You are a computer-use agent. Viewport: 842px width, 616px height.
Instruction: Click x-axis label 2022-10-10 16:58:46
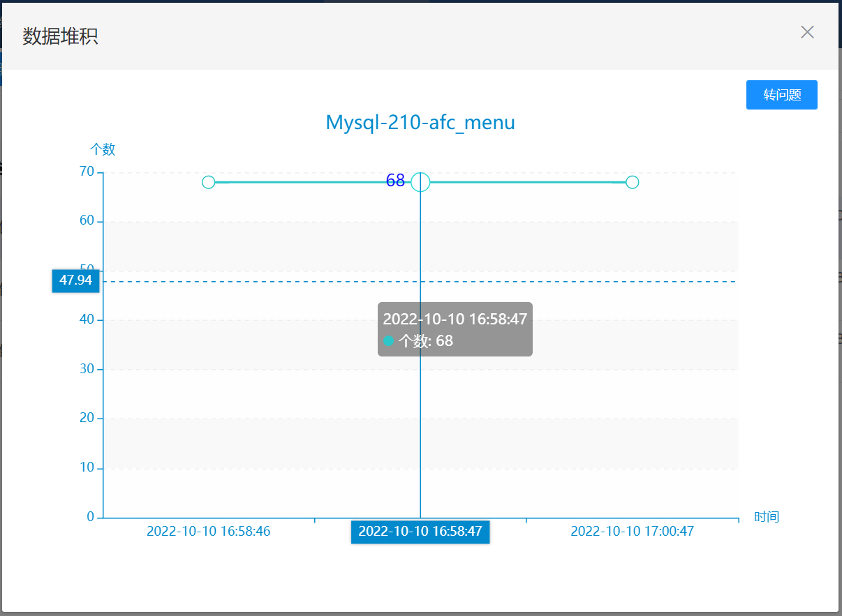pyautogui.click(x=208, y=531)
